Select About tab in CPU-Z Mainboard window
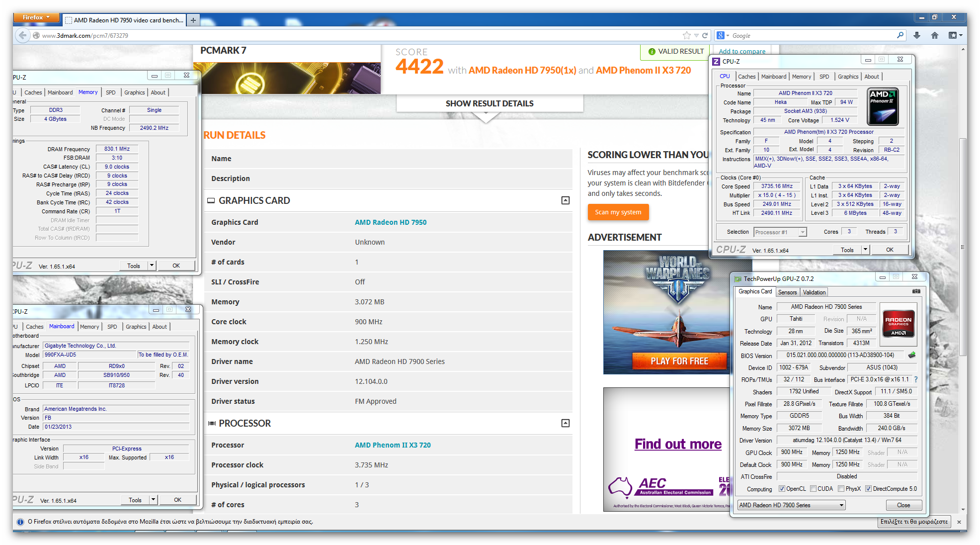 160,327
